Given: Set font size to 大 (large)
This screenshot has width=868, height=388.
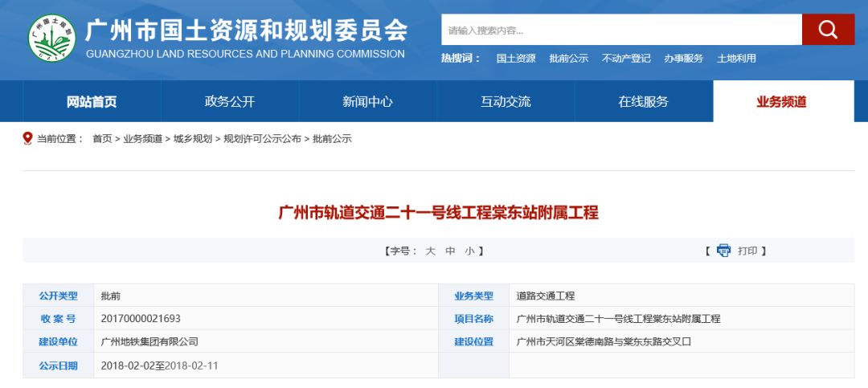Looking at the screenshot, I should click(430, 251).
